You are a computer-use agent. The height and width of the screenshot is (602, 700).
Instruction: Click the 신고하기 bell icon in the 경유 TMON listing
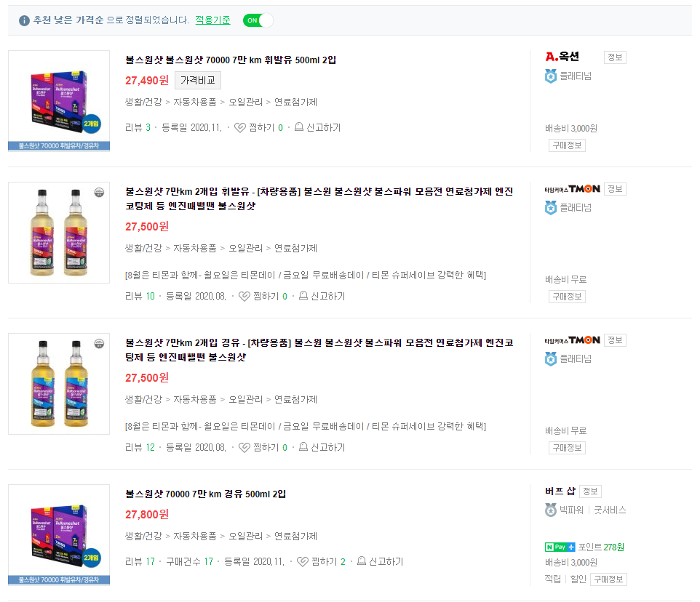coord(303,447)
